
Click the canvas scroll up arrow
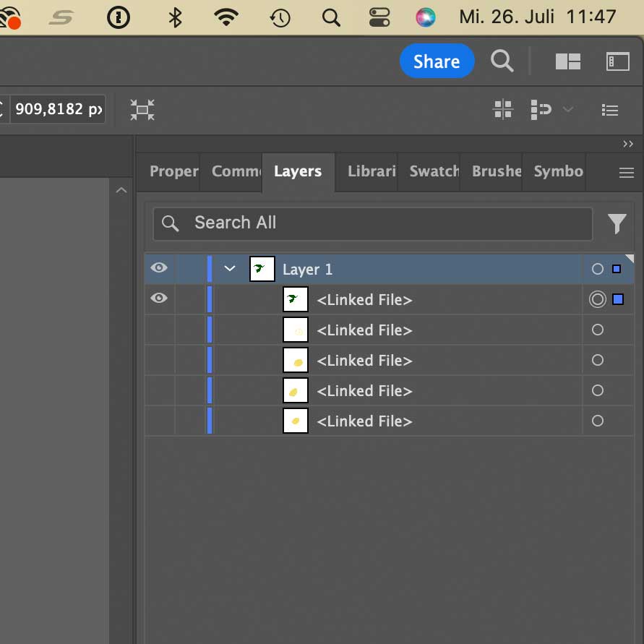(121, 190)
